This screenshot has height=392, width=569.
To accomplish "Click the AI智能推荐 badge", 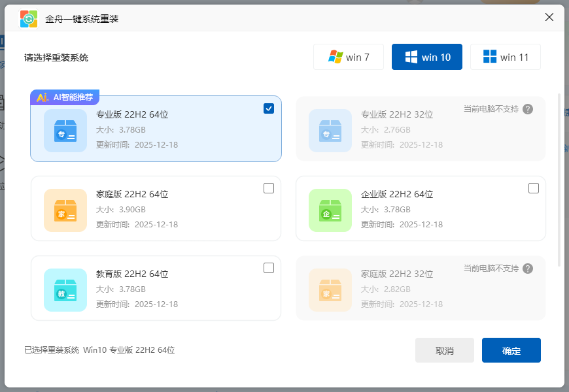I will coord(67,96).
